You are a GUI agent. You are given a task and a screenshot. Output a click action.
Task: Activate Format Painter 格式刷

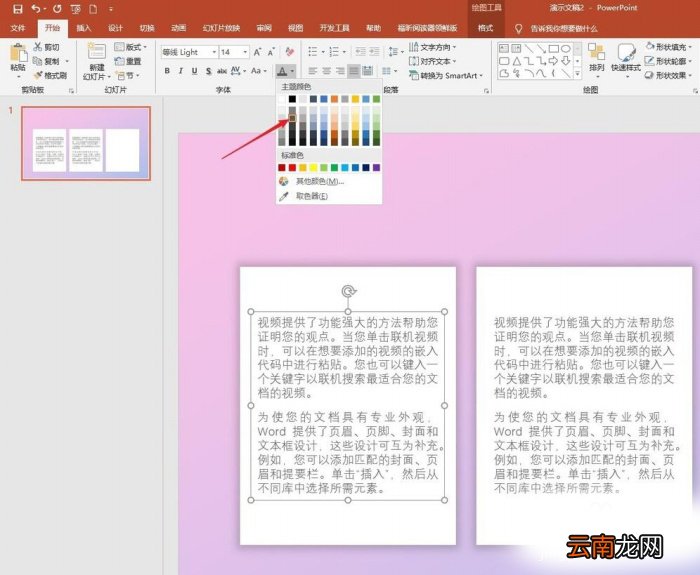50,75
